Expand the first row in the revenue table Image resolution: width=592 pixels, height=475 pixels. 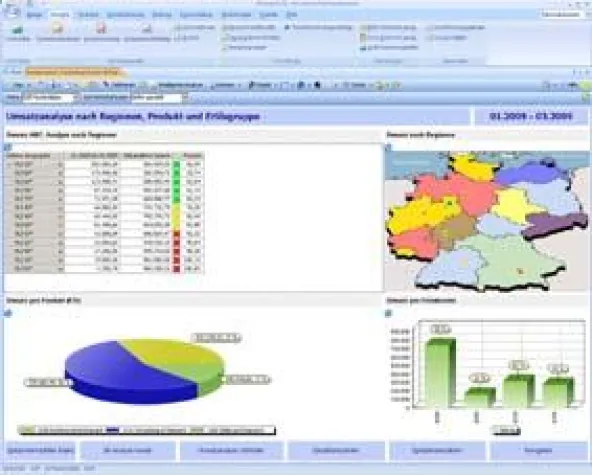pos(9,165)
